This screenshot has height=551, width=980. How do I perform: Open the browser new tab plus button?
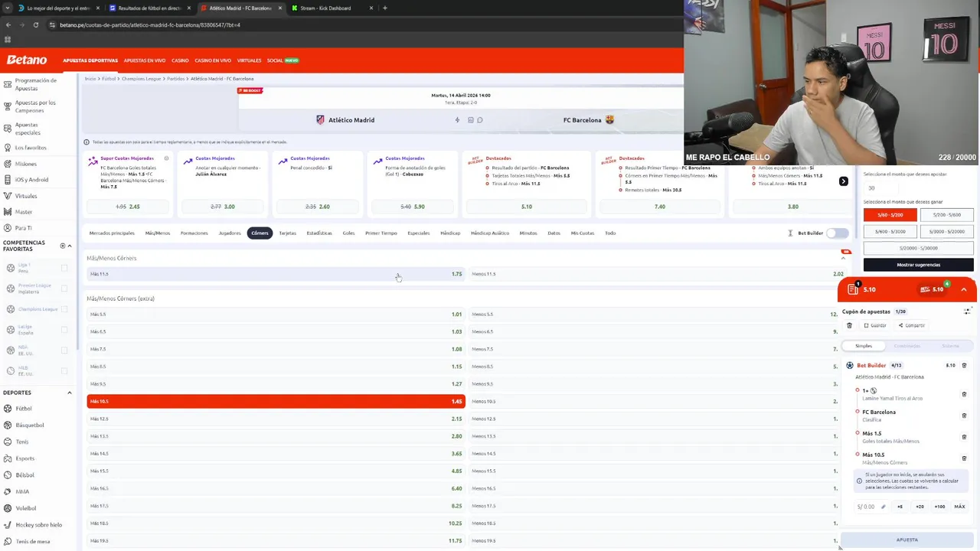click(384, 8)
